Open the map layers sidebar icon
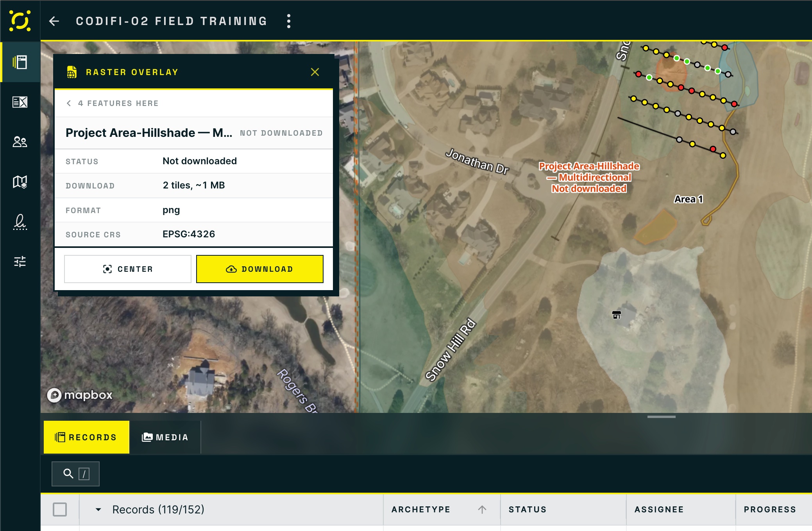Image resolution: width=812 pixels, height=531 pixels. point(20,182)
